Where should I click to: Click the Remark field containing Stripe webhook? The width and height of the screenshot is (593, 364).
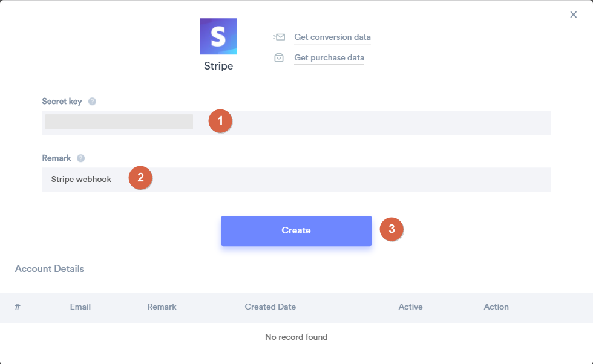pyautogui.click(x=296, y=180)
